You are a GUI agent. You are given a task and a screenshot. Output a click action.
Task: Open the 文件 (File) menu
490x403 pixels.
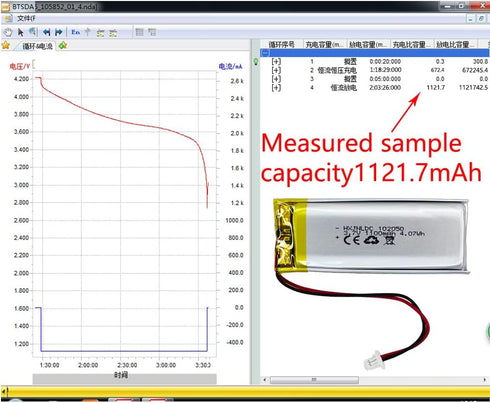click(x=26, y=18)
